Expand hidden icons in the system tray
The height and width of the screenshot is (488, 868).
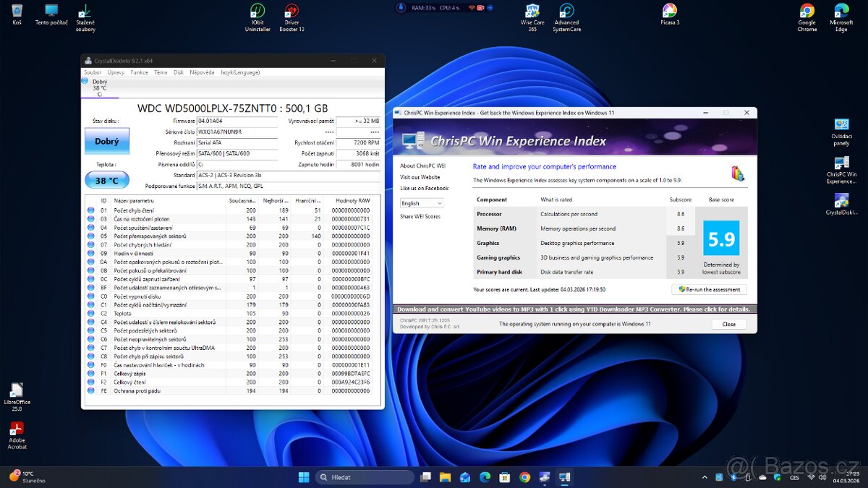pos(705,477)
